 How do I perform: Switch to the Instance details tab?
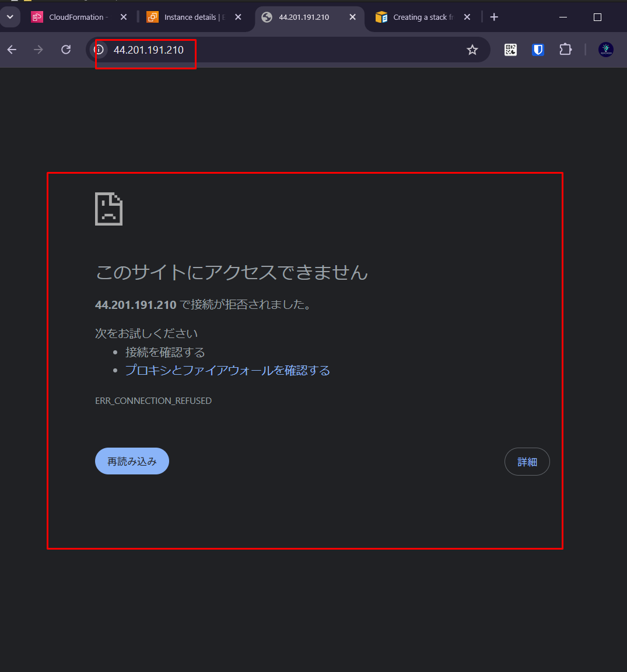tap(191, 17)
